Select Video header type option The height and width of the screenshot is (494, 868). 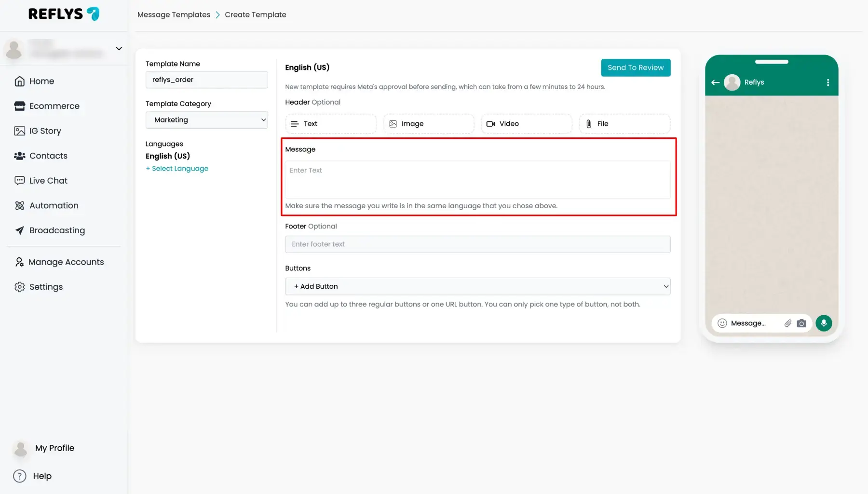527,124
